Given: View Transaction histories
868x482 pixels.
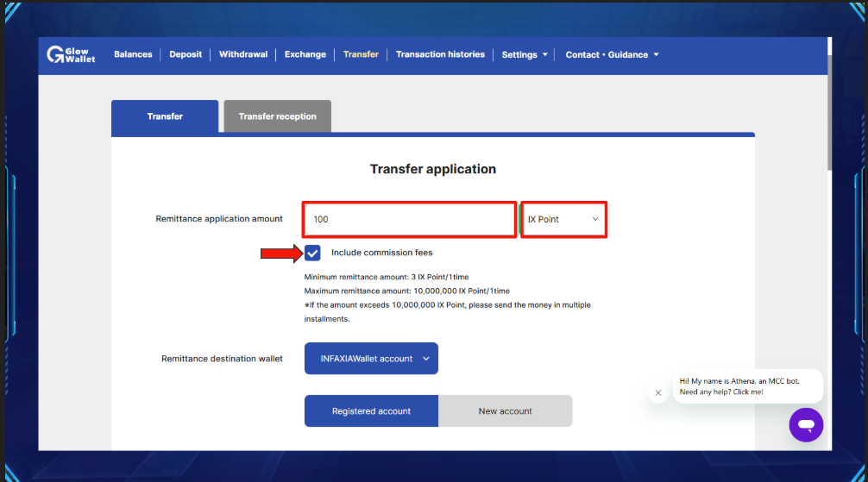Looking at the screenshot, I should point(440,54).
